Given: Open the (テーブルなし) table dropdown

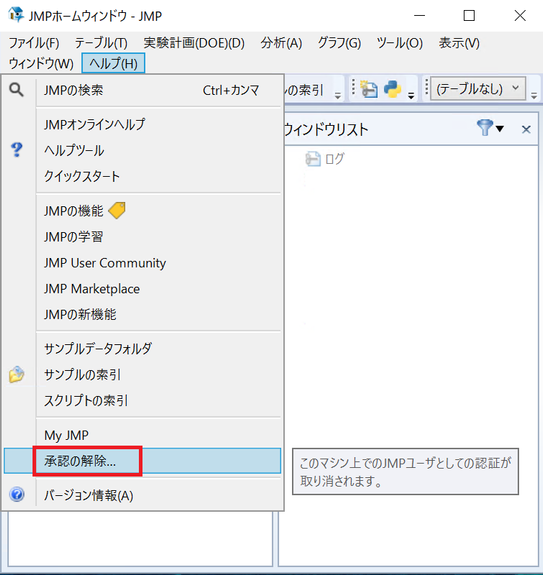Looking at the screenshot, I should pyautogui.click(x=478, y=88).
